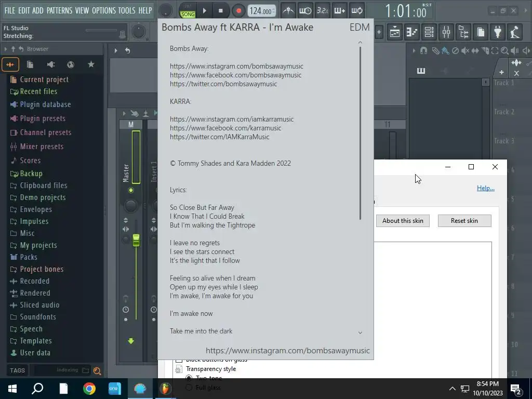The height and width of the screenshot is (399, 532).
Task: Click scroll-down chevron in song info
Action: 360,332
